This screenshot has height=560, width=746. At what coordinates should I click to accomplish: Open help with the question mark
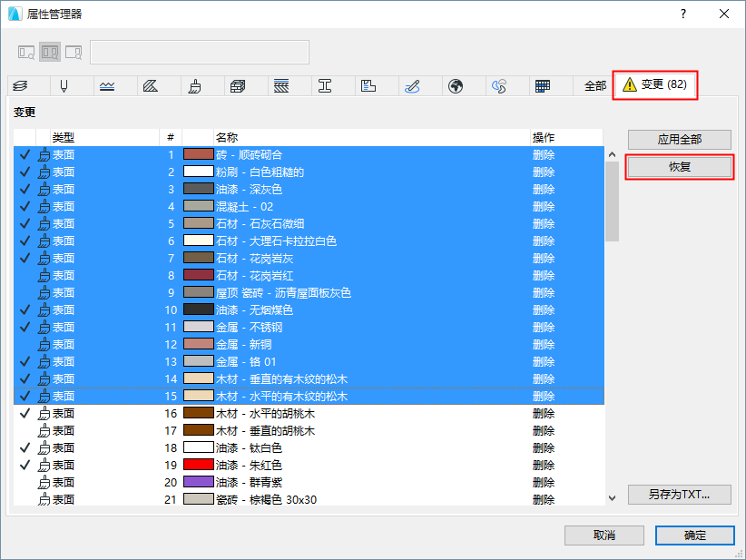(683, 14)
